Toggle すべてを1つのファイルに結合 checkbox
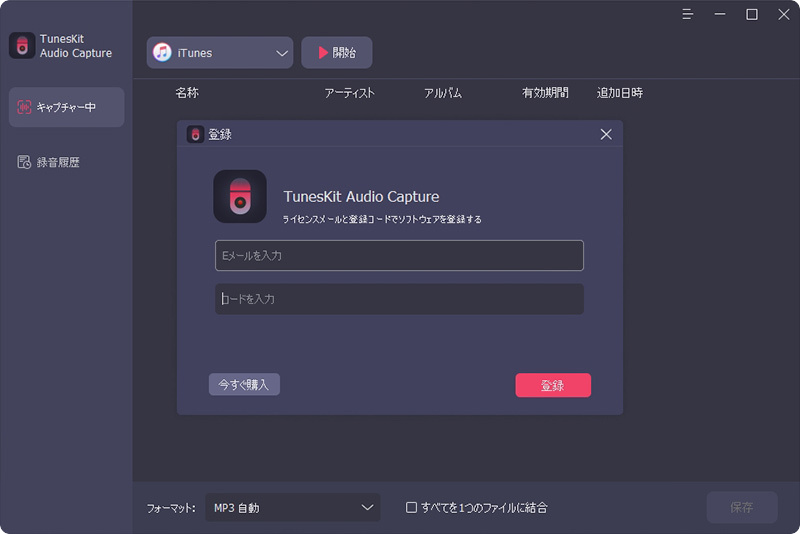 (x=411, y=507)
